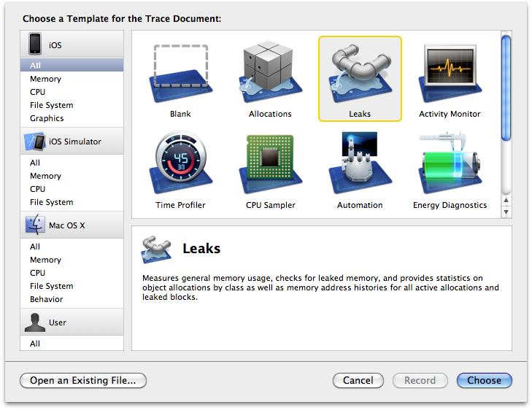The height and width of the screenshot is (410, 532).
Task: Click the Activity Monitor label text
Action: coord(450,115)
